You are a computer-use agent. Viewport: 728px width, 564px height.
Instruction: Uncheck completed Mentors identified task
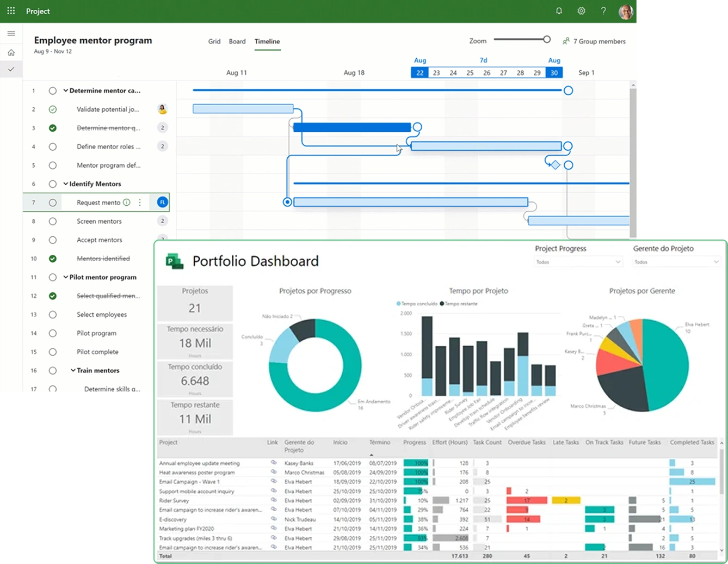[52, 259]
